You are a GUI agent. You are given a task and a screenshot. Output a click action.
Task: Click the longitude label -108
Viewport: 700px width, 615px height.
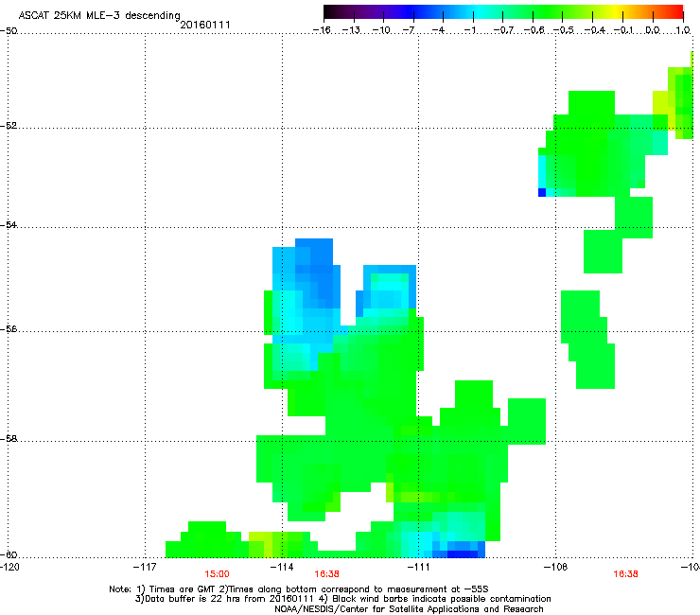(x=555, y=567)
